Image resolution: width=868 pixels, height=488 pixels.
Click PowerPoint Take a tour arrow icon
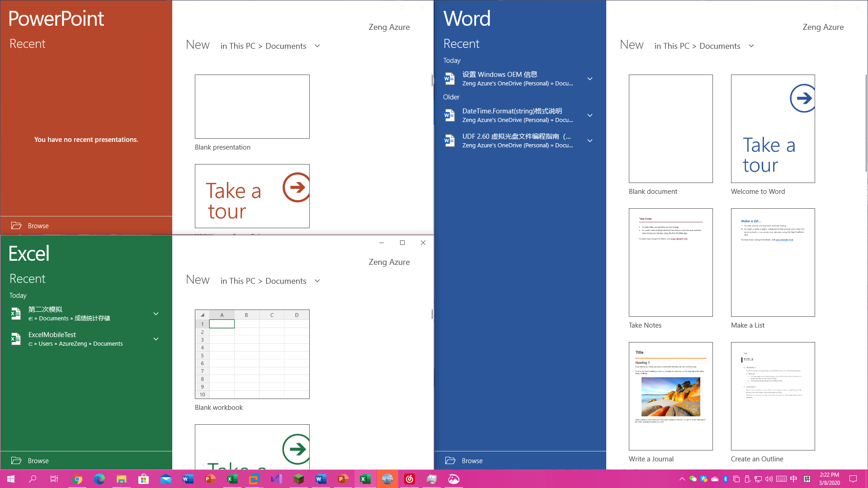point(297,187)
